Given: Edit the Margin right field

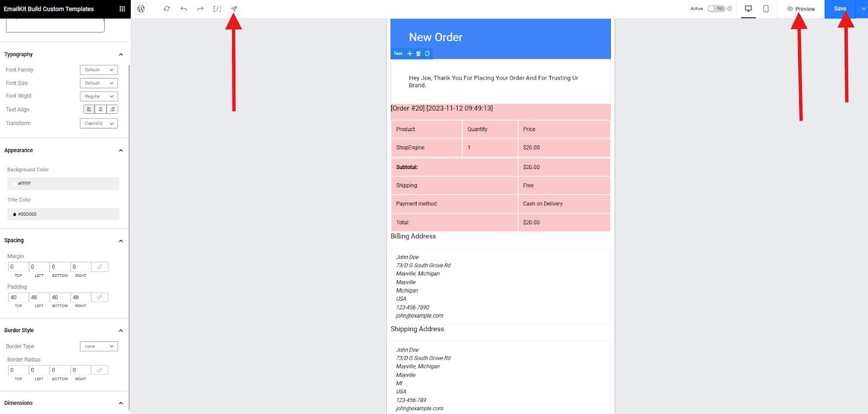Looking at the screenshot, I should (x=81, y=267).
